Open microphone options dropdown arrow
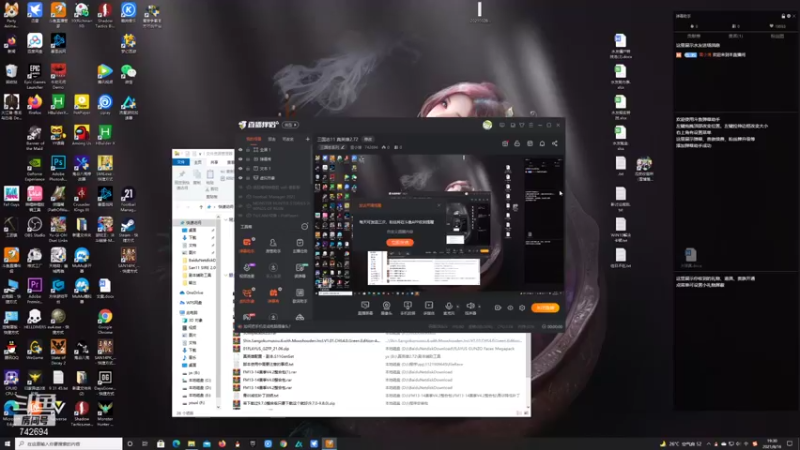This screenshot has width=800, height=450. coord(457,306)
